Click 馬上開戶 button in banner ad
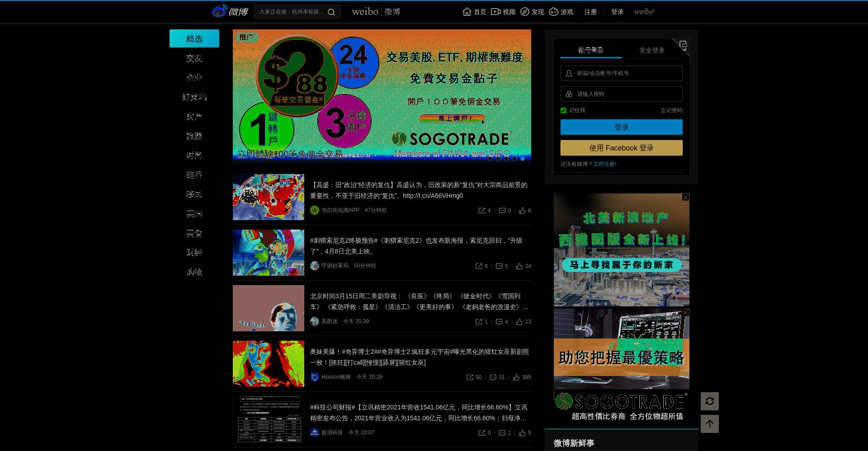The width and height of the screenshot is (868, 451). coord(452,118)
